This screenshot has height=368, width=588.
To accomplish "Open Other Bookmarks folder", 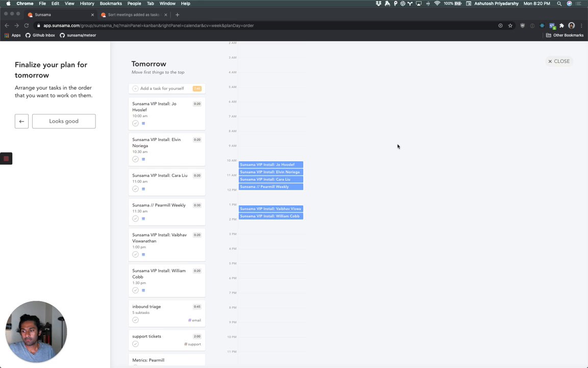I will 565,35.
